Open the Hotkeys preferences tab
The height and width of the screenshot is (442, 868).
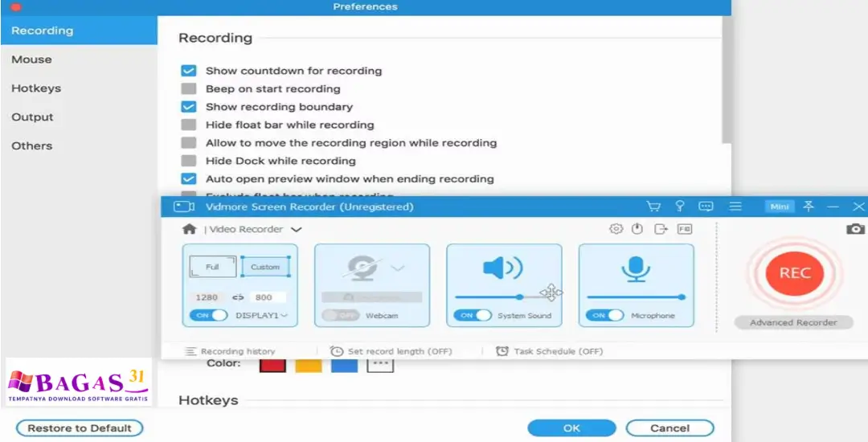pos(79,88)
